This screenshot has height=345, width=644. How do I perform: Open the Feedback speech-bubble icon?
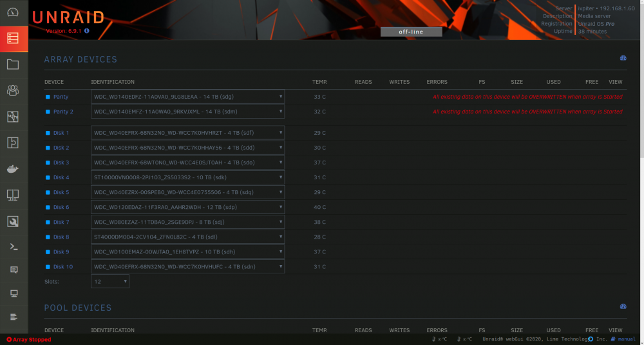click(x=14, y=270)
